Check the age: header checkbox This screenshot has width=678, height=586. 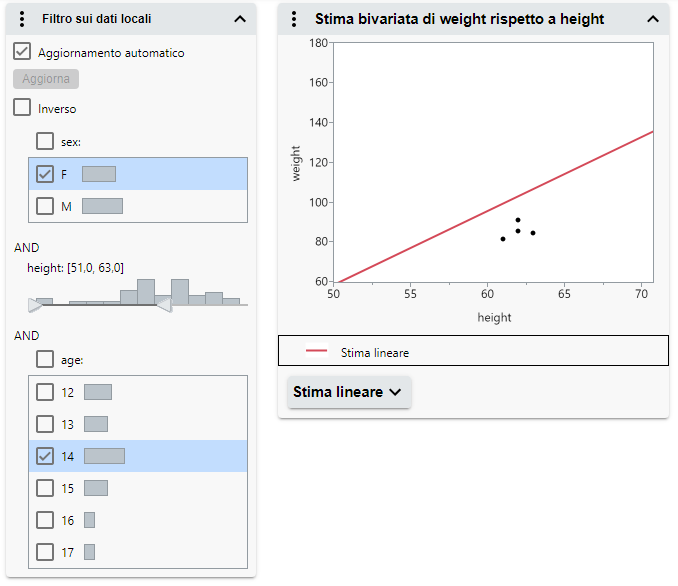coord(45,358)
